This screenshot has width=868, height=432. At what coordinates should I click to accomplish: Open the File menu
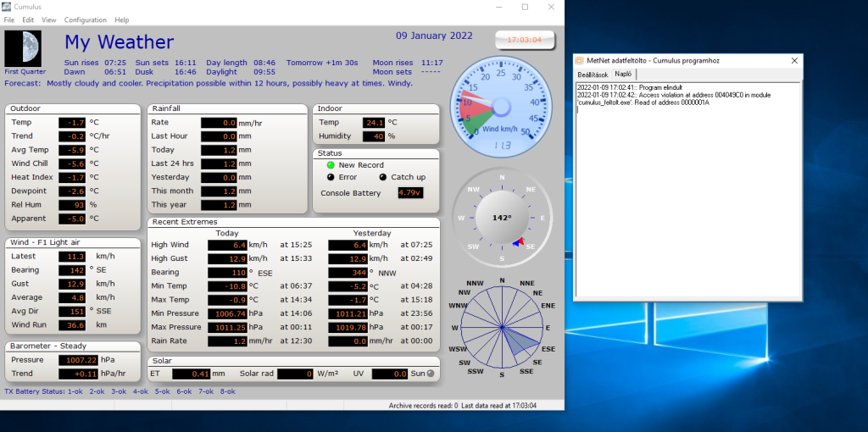9,19
